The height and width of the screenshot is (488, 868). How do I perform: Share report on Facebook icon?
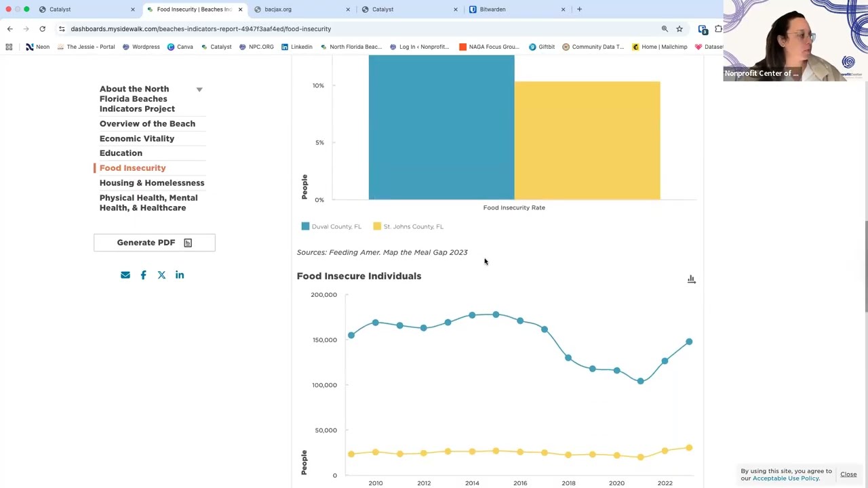click(x=143, y=275)
